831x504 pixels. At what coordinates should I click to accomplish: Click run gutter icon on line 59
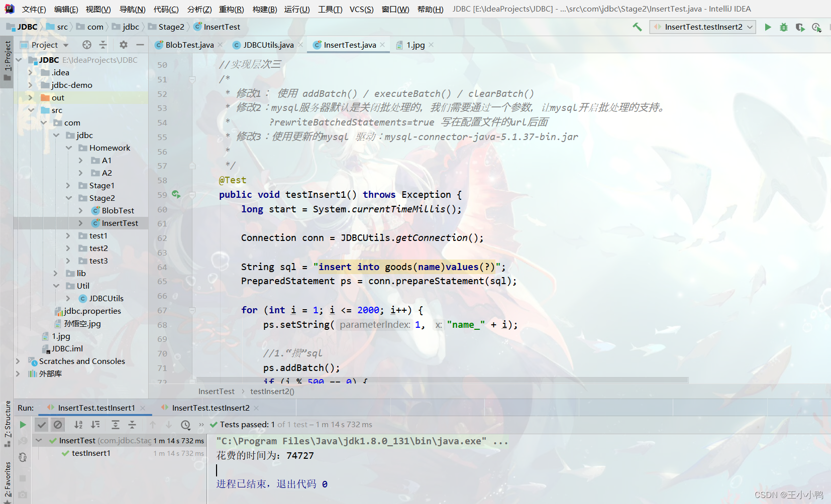pyautogui.click(x=176, y=194)
